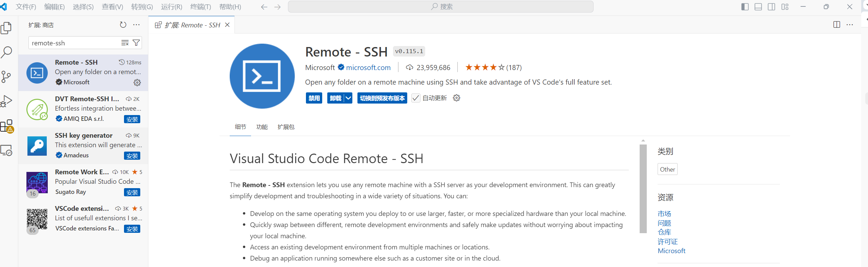Open more actions in extensions sidebar header
The image size is (868, 267).
point(137,25)
